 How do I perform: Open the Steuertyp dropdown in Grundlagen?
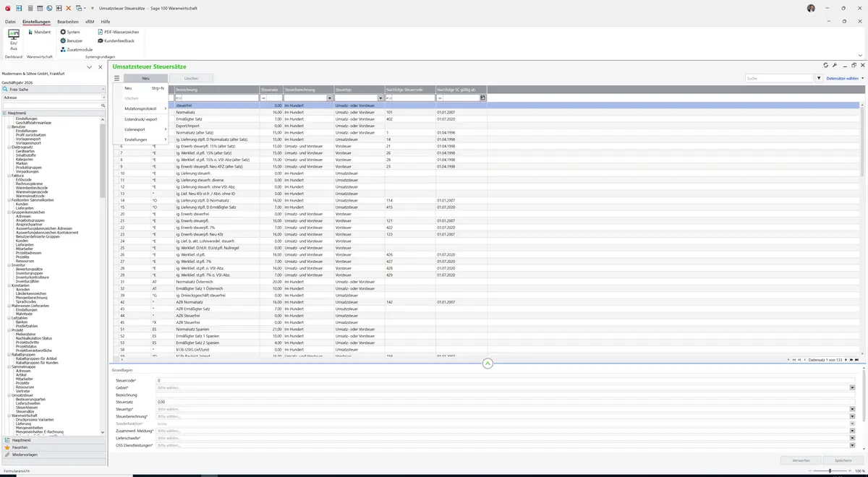(x=852, y=409)
